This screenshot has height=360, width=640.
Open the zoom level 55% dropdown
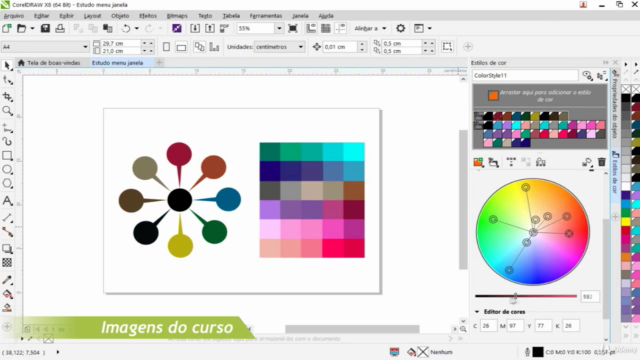pyautogui.click(x=279, y=28)
